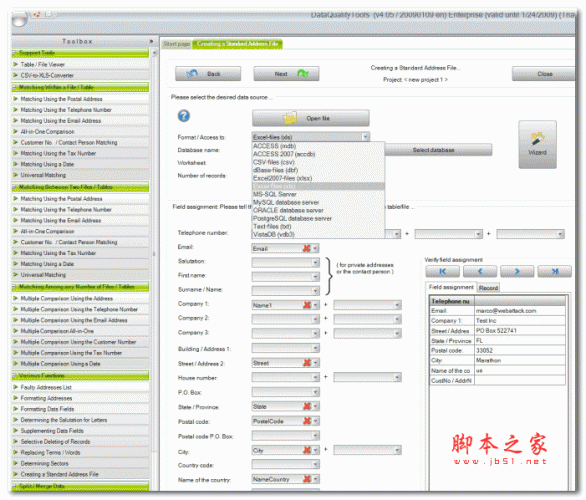Open the Salutation dropdown
The height and width of the screenshot is (500, 586).
(315, 263)
